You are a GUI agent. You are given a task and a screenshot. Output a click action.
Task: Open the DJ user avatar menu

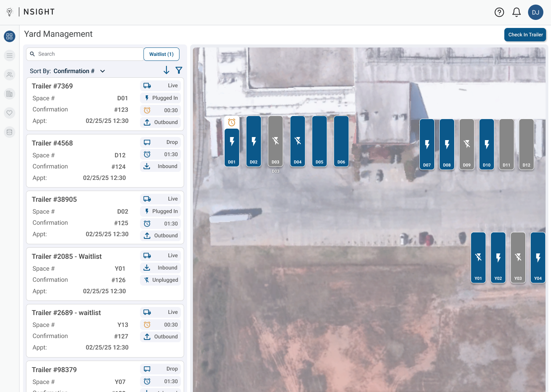536,12
